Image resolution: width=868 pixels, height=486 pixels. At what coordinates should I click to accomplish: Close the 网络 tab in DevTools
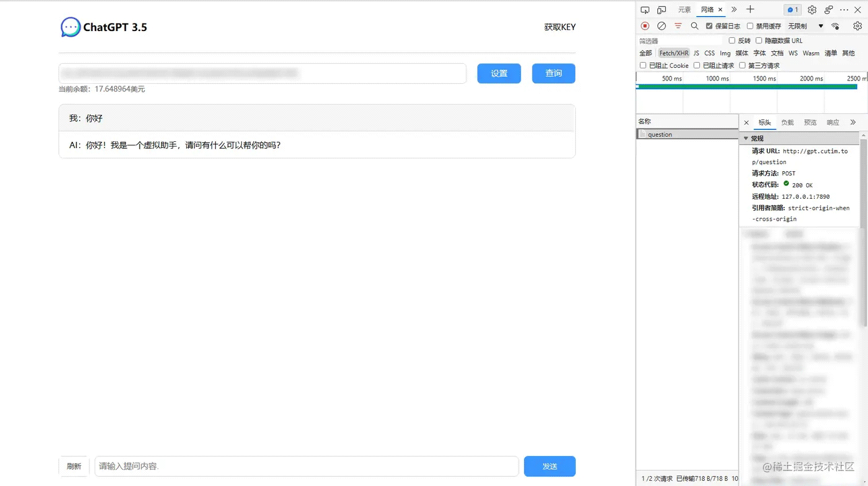pos(720,10)
